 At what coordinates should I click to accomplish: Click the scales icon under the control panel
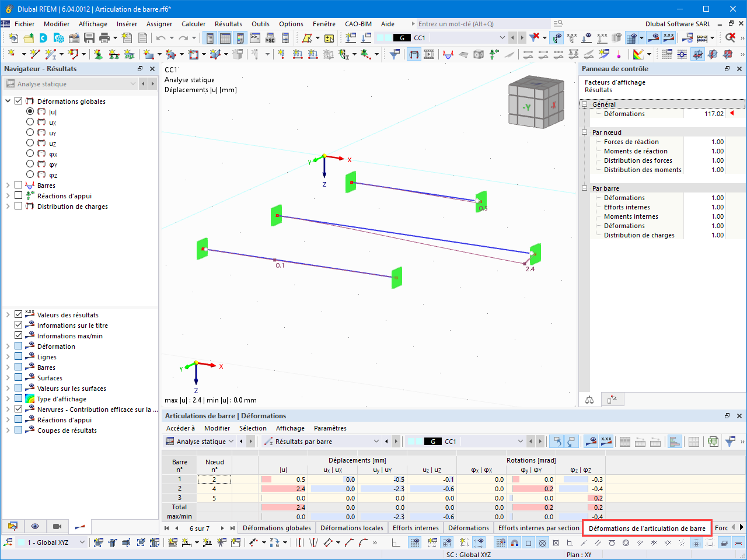coord(589,400)
